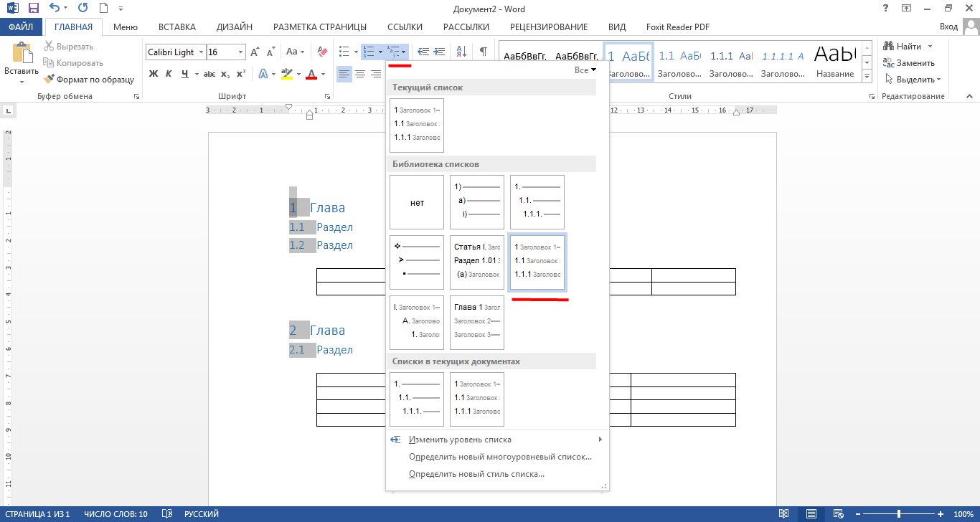Open the font size 16 dropdown
This screenshot has height=522, width=980.
(x=240, y=52)
